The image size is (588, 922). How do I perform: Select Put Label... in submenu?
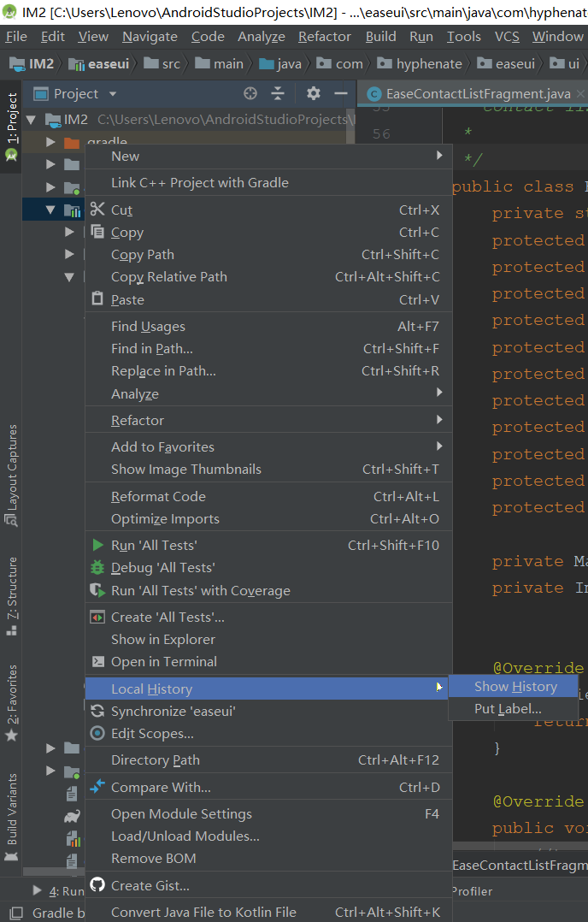click(514, 708)
